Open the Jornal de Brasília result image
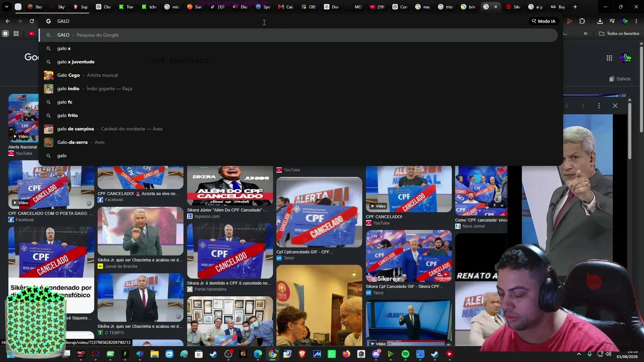 click(140, 231)
